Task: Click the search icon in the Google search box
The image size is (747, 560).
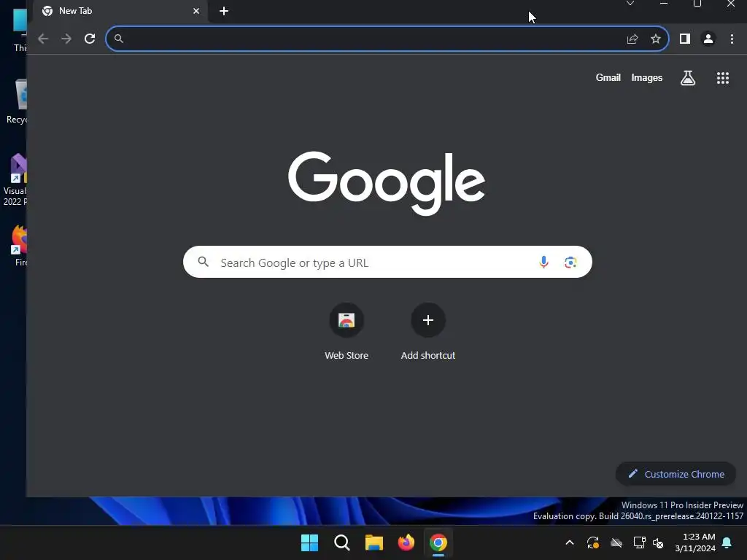Action: [x=204, y=262]
